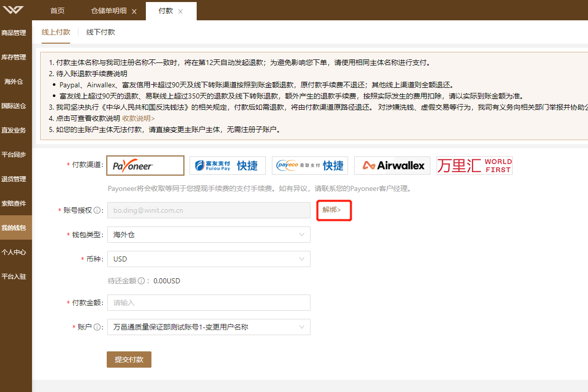
Task: Select 富友支付 快捷 payment channel
Action: (x=228, y=165)
